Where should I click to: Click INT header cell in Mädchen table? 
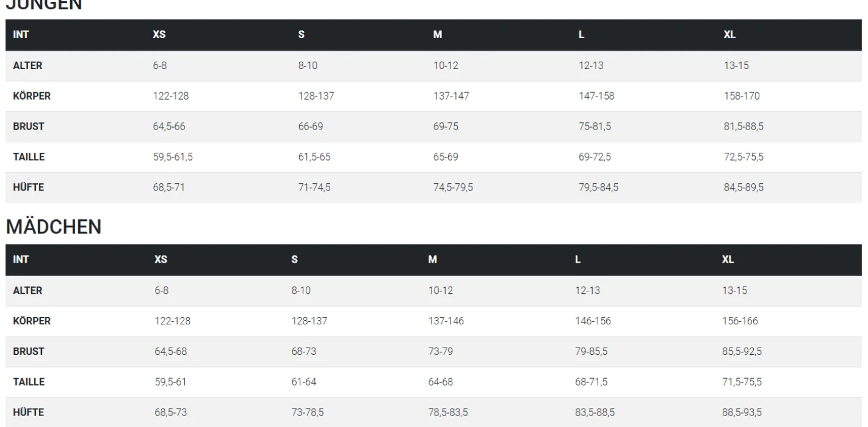tap(21, 260)
